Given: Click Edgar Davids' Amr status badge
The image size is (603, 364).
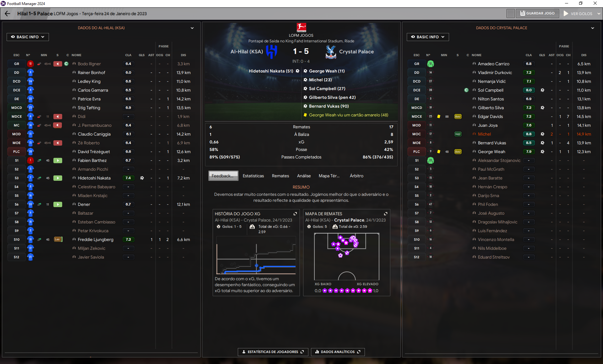Looking at the screenshot, I should (x=458, y=116).
